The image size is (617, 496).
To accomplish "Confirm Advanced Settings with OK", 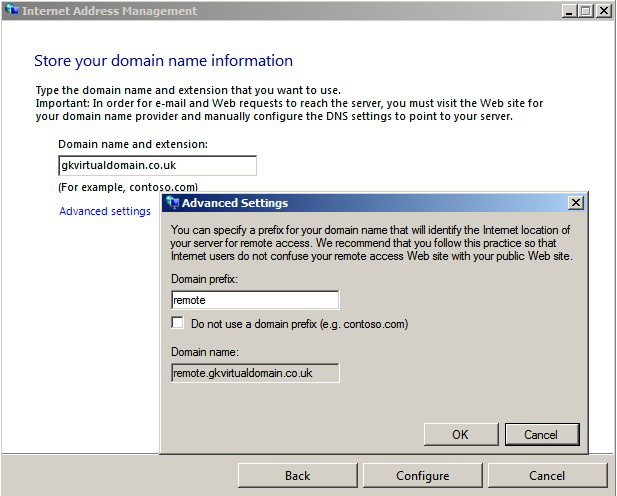I will coord(461,435).
